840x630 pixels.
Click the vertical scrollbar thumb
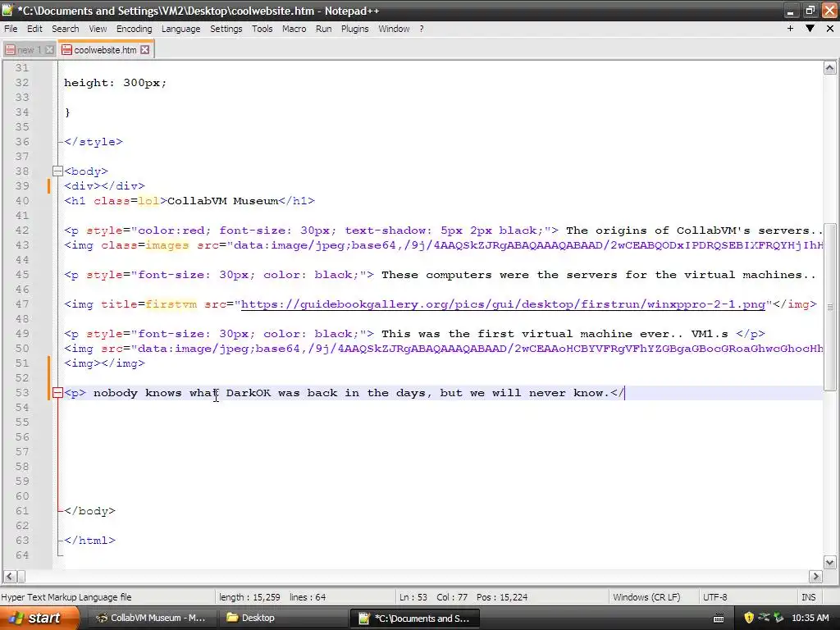click(829, 307)
